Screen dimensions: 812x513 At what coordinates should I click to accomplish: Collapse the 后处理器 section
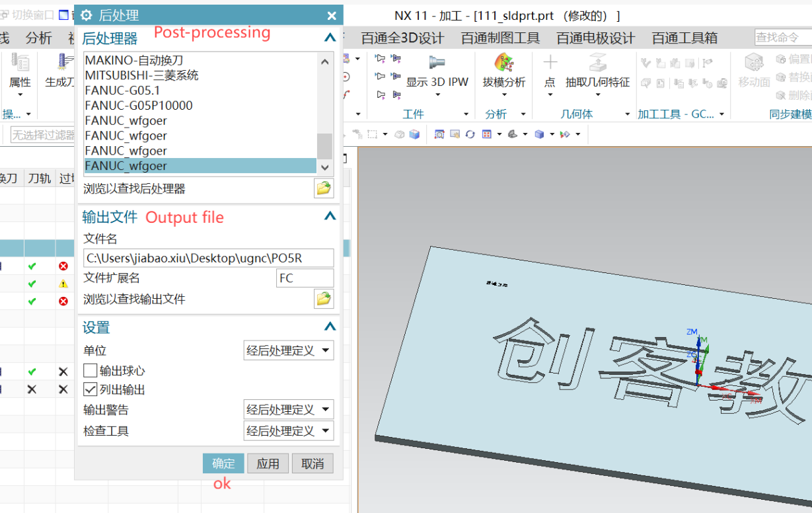coord(330,38)
